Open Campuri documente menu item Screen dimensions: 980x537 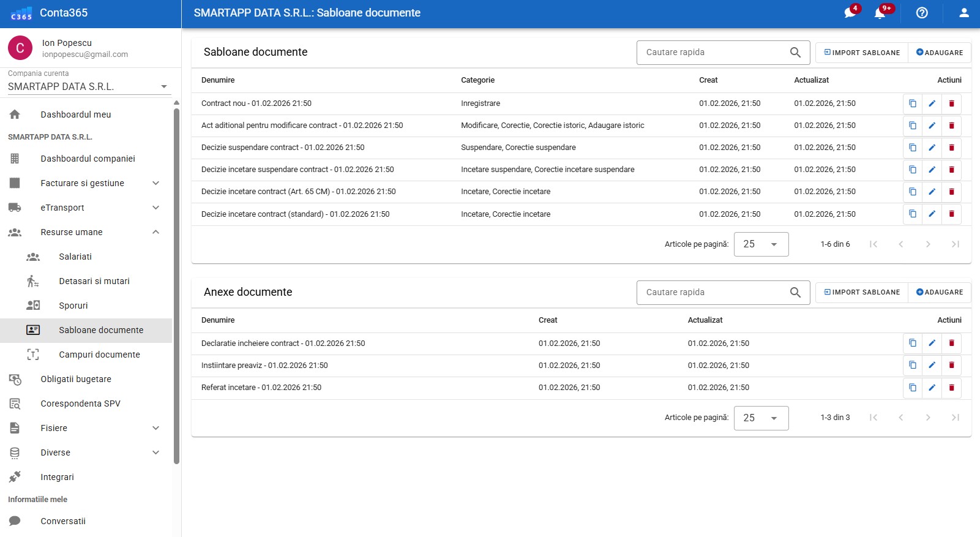point(99,355)
